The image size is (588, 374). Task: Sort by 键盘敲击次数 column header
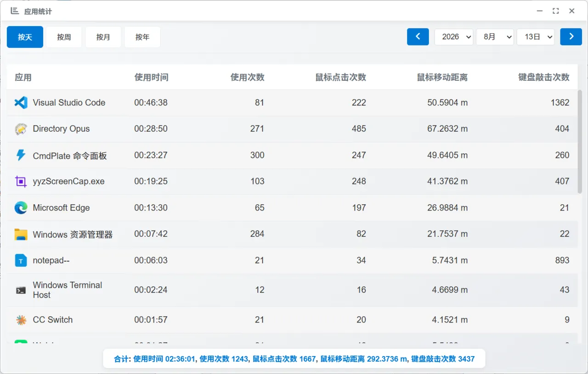click(x=544, y=77)
